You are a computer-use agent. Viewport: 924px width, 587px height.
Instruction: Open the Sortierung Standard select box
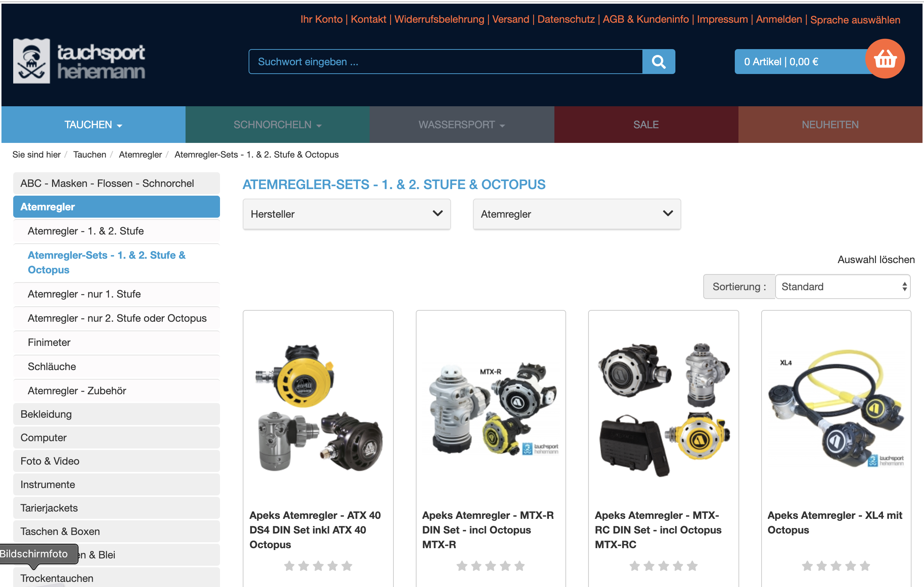click(x=843, y=287)
